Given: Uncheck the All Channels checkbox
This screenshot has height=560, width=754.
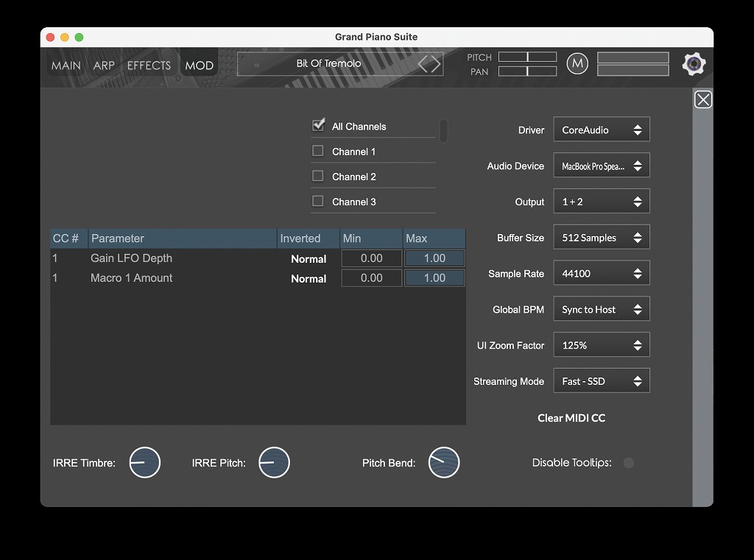Looking at the screenshot, I should tap(319, 126).
